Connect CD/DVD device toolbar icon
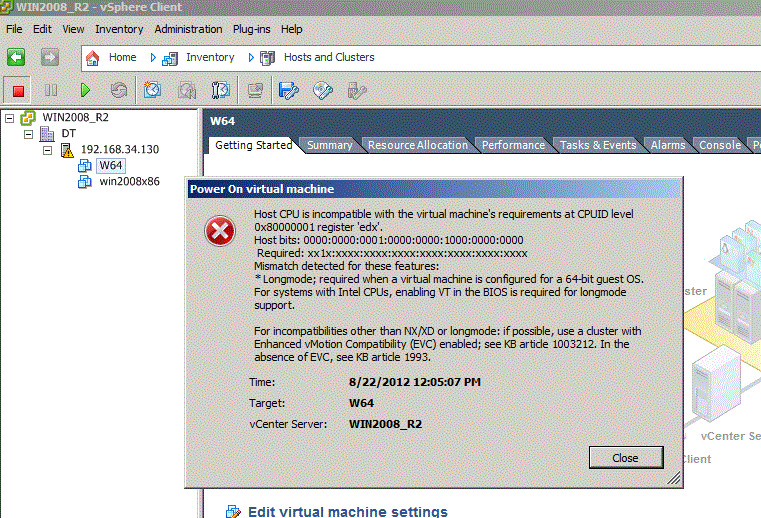 coord(323,90)
